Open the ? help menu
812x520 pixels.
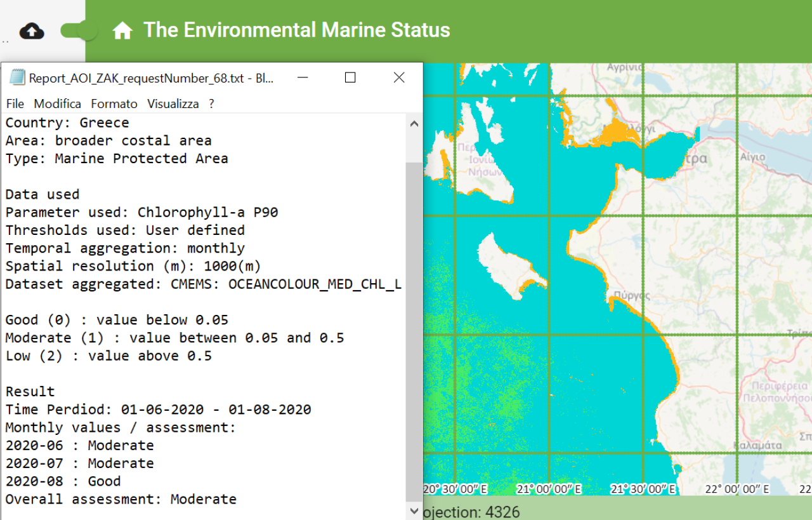click(x=212, y=103)
